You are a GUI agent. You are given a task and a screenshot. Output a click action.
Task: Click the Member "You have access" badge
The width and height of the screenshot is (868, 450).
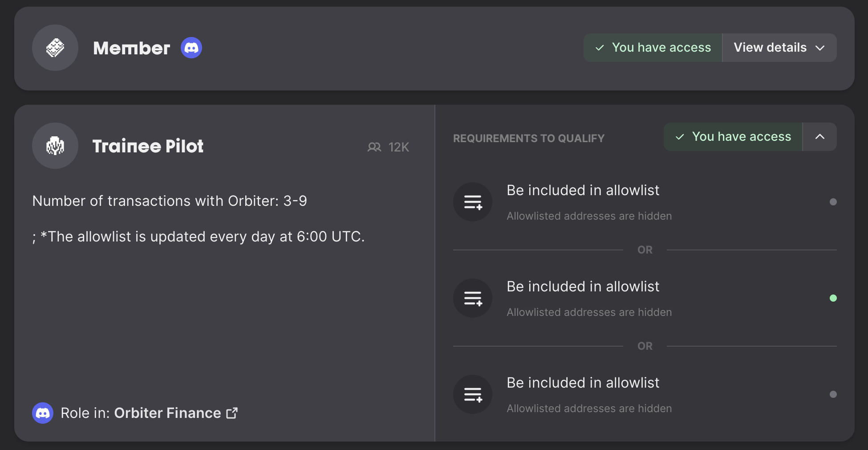(x=653, y=48)
